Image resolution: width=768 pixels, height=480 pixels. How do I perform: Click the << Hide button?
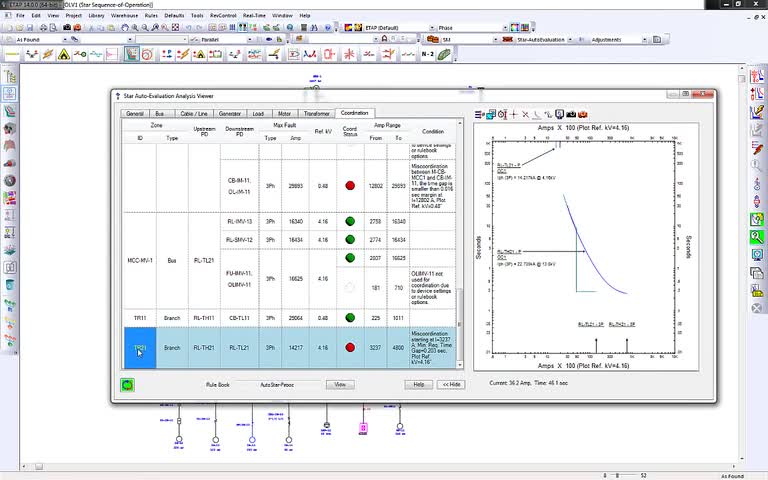[x=451, y=385]
